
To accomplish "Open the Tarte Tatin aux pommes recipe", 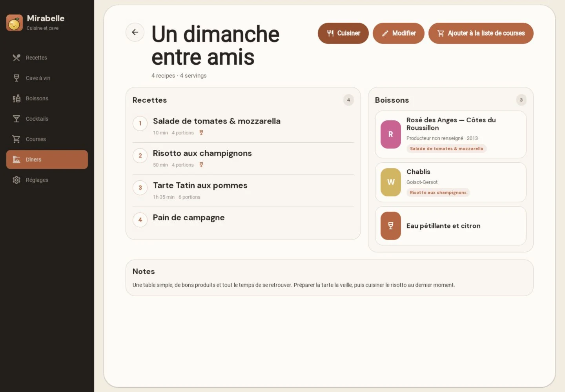I will point(243,191).
